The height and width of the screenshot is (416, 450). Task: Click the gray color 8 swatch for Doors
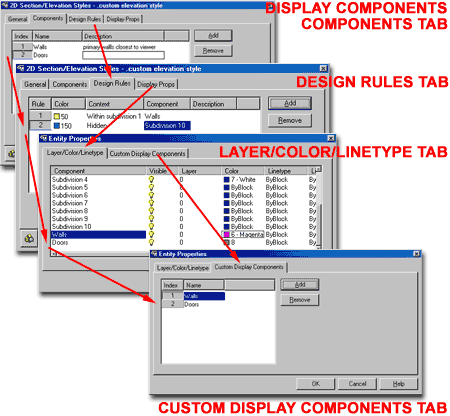click(x=227, y=242)
